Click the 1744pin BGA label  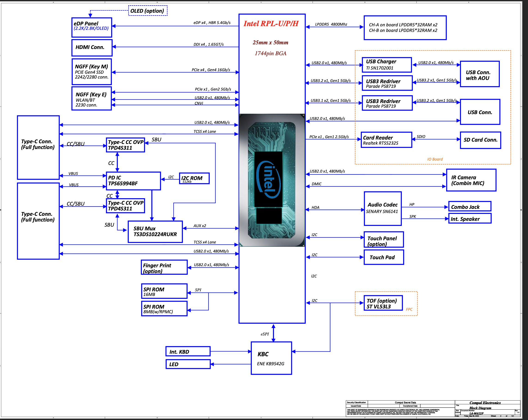tap(270, 53)
